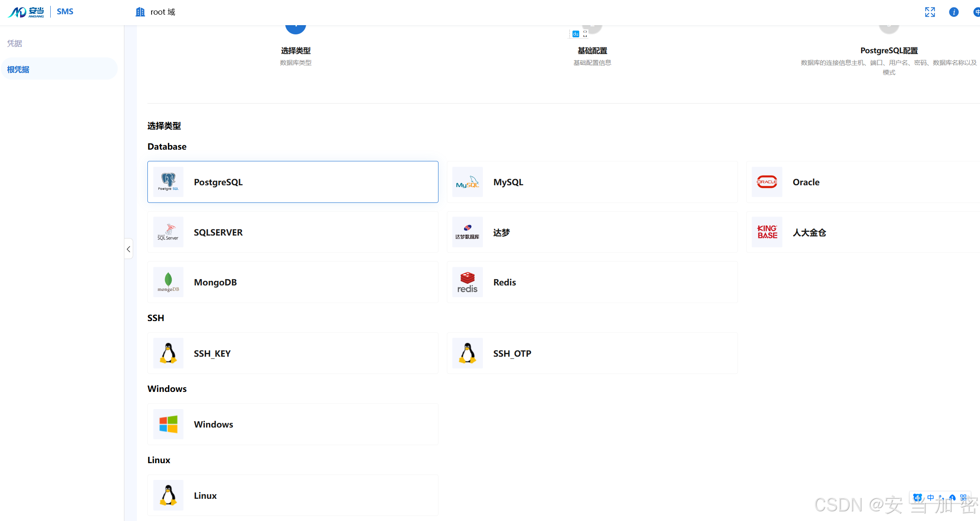Collapse the left sidebar with chevron

[x=129, y=249]
